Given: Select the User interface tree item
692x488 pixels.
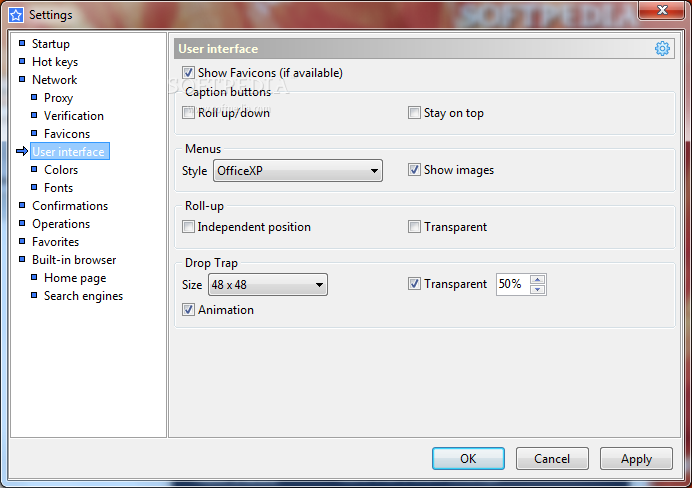Looking at the screenshot, I should (x=70, y=151).
